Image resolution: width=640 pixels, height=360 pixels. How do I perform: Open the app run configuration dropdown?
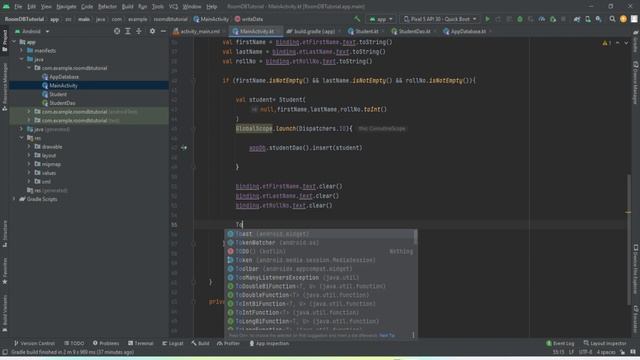tap(381, 19)
